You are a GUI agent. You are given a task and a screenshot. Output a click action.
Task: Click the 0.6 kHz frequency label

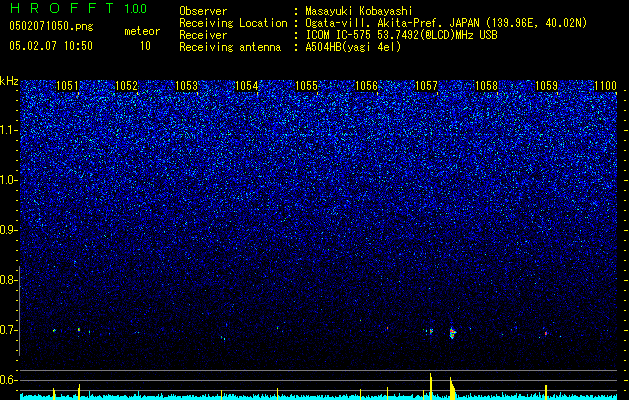(x=8, y=380)
